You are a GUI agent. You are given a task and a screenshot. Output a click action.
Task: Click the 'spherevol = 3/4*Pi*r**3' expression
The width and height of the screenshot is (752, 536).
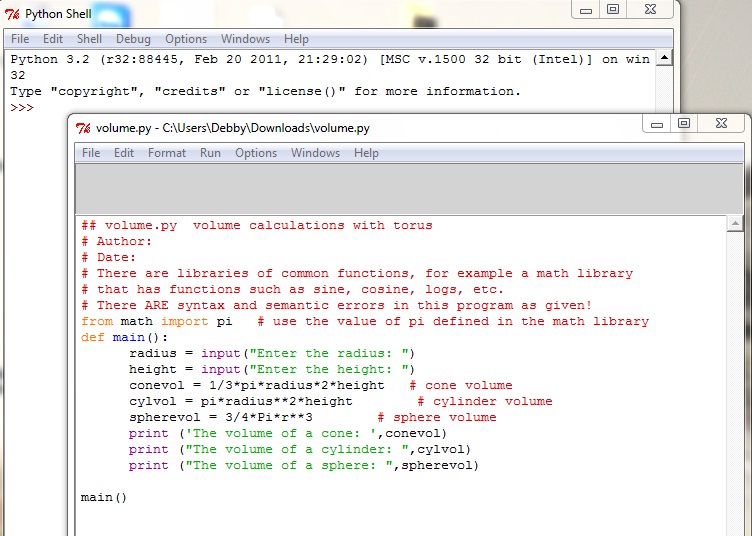[221, 418]
